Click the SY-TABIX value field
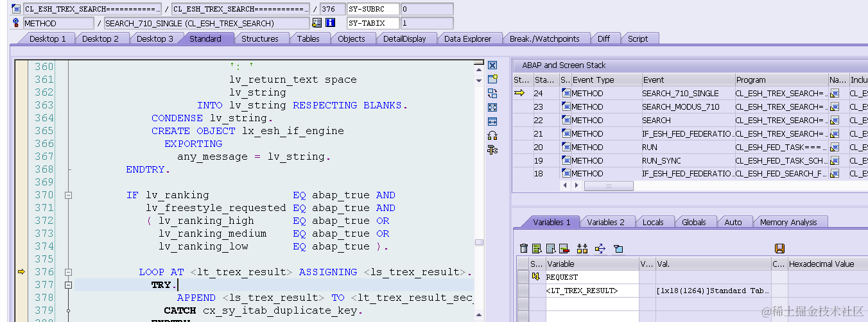Viewport: 868px width, 322px height. click(x=426, y=23)
